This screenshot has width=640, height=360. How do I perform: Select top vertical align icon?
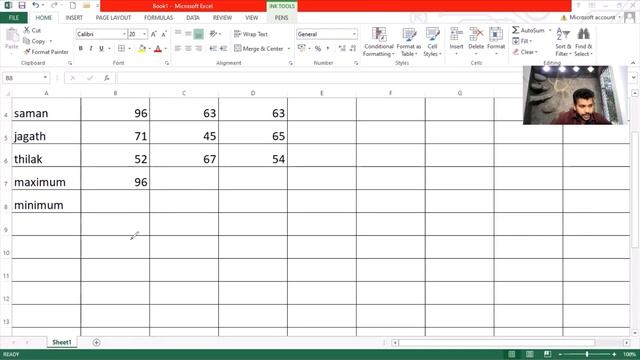[178, 33]
